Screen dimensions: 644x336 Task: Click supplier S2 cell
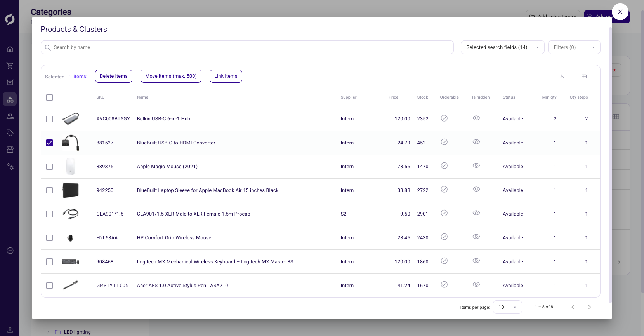[x=344, y=214]
